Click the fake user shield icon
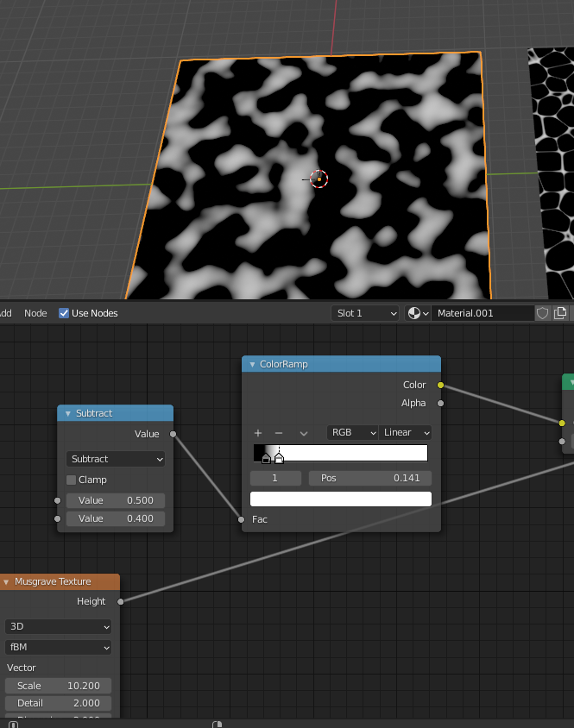 coord(543,313)
